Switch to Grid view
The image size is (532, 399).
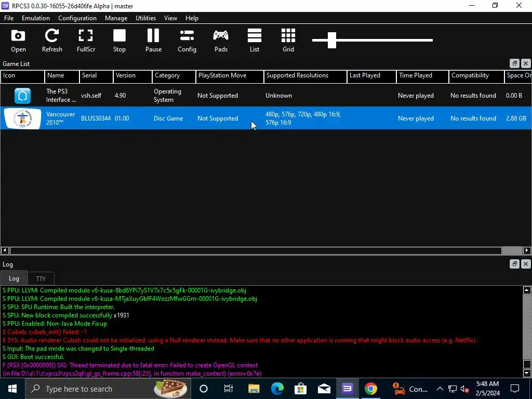(x=288, y=41)
